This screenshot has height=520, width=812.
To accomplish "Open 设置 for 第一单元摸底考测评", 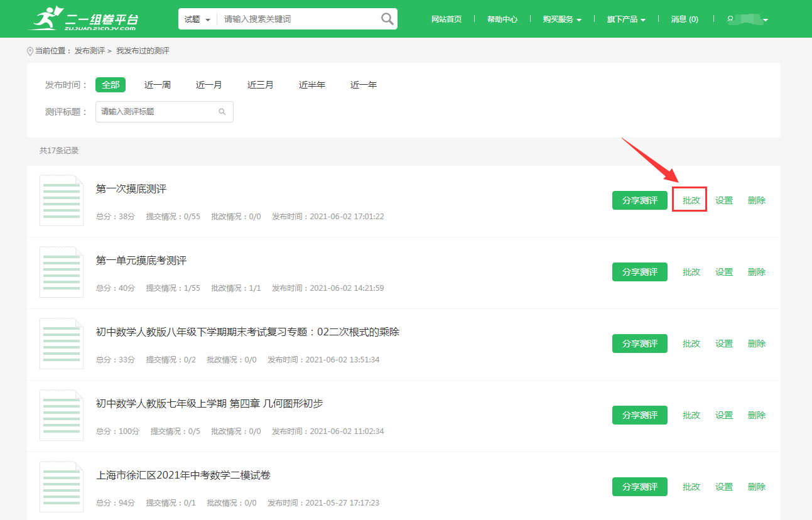I will (x=724, y=272).
